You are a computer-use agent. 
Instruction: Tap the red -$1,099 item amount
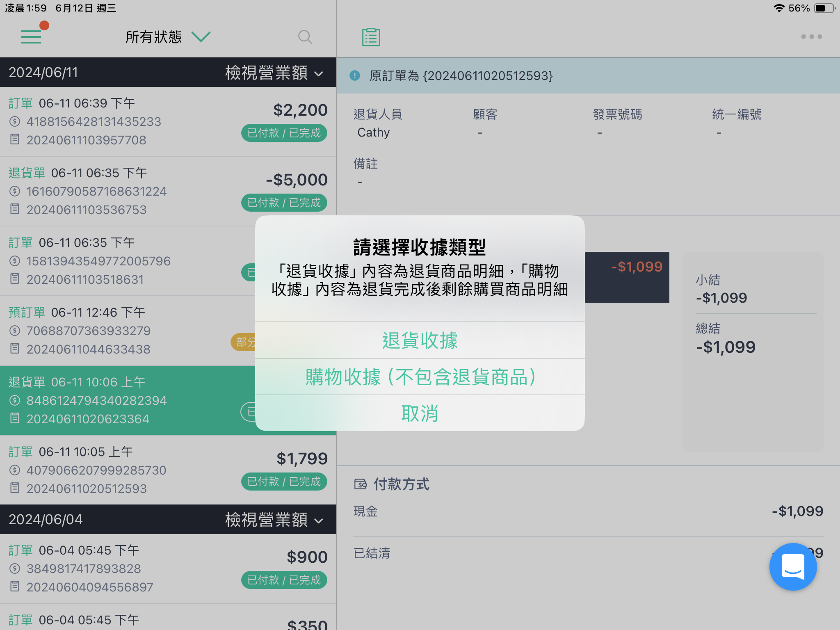point(637,267)
